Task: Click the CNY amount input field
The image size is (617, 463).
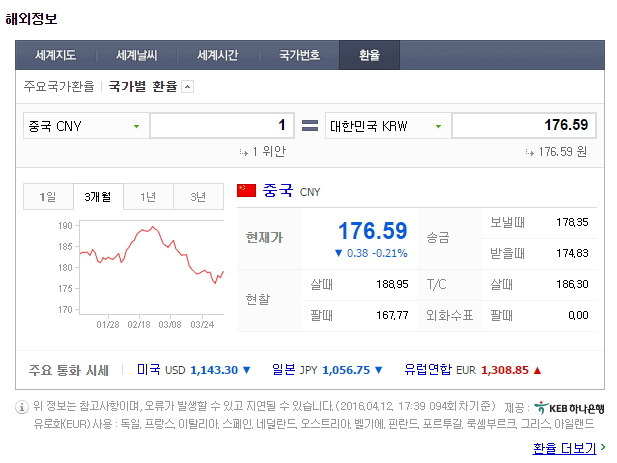Action: pyautogui.click(x=222, y=125)
